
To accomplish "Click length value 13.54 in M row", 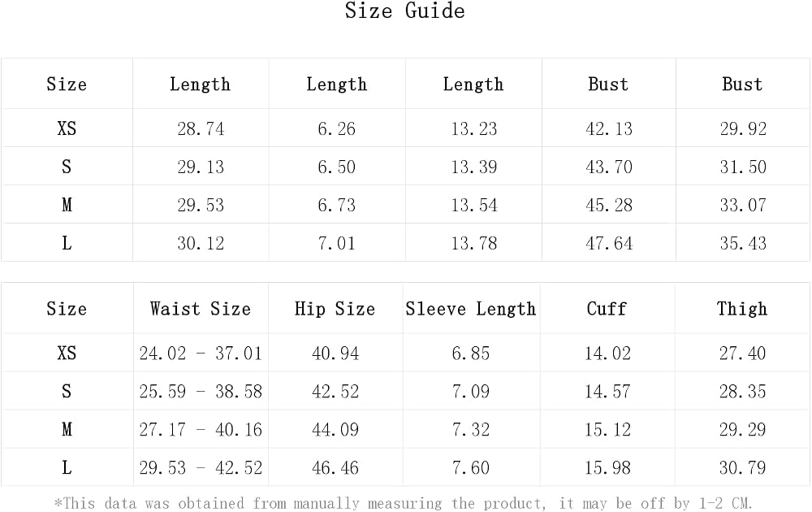I will [x=474, y=206].
